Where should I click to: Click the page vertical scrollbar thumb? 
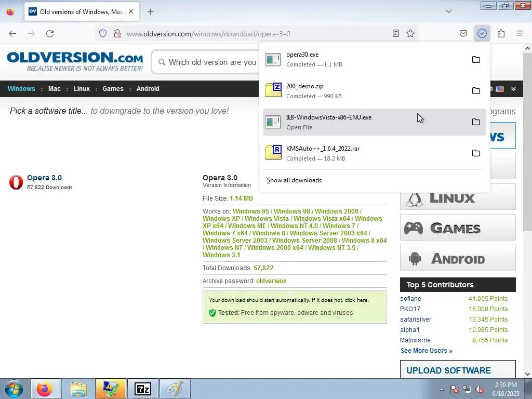(x=528, y=142)
